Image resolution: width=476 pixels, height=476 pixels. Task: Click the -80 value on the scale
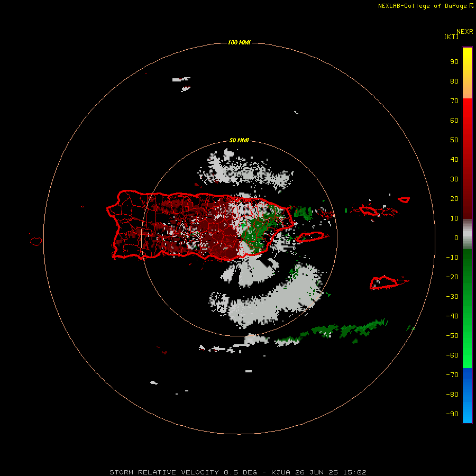pyautogui.click(x=452, y=395)
